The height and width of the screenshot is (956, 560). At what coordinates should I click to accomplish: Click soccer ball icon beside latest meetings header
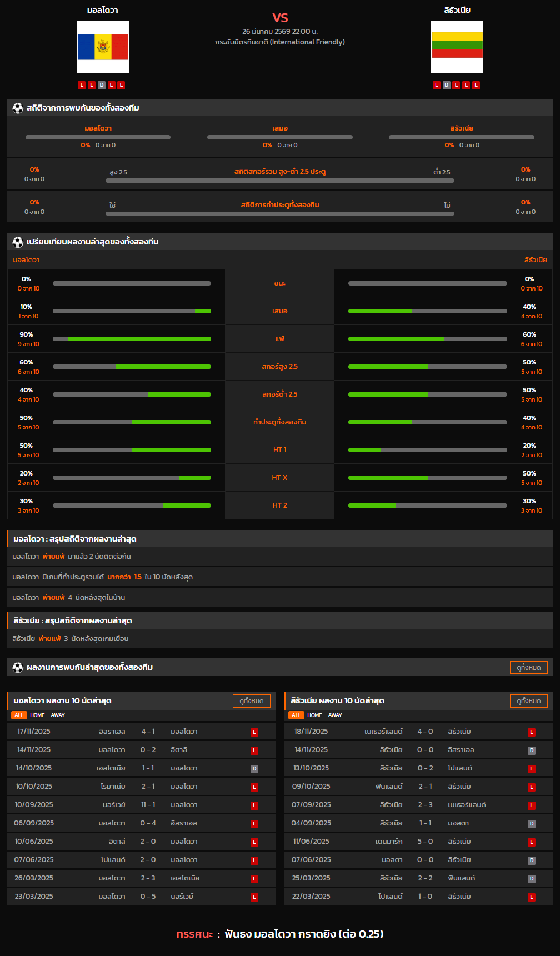click(18, 668)
